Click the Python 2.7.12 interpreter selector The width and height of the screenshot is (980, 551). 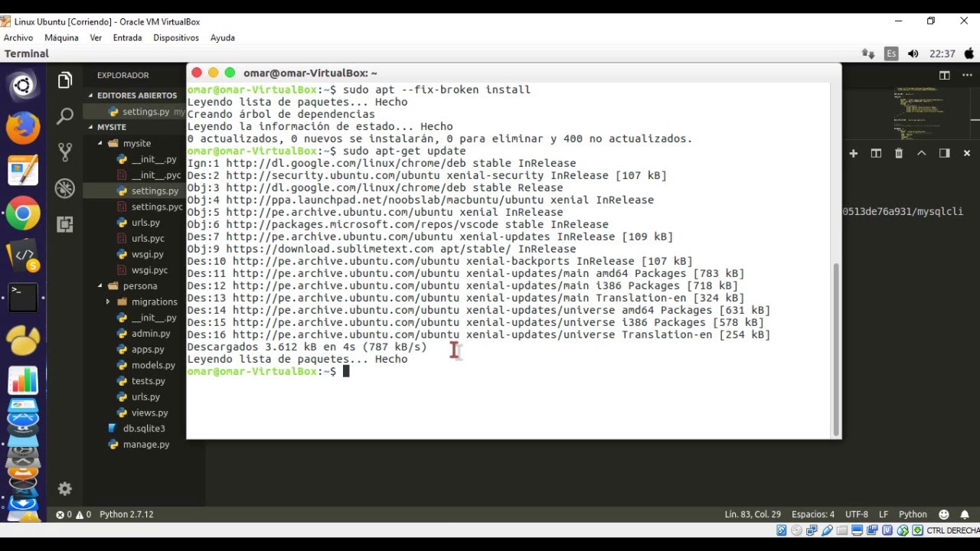(x=127, y=514)
